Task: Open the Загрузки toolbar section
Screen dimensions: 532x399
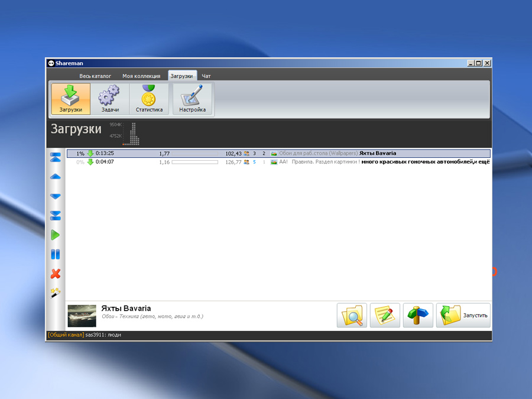Action: pos(71,99)
